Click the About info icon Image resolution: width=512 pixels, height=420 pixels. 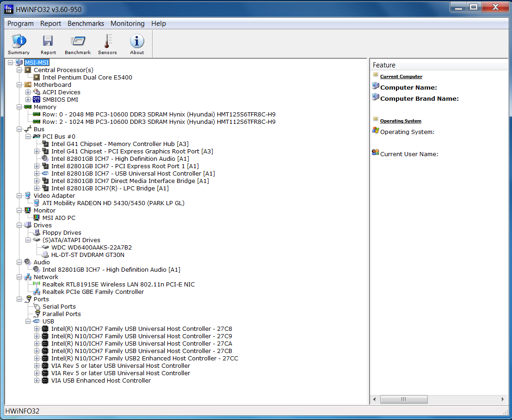tap(137, 42)
